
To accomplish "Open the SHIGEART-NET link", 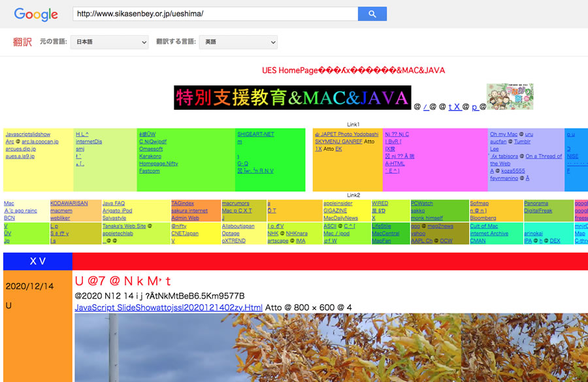I will tap(255, 135).
